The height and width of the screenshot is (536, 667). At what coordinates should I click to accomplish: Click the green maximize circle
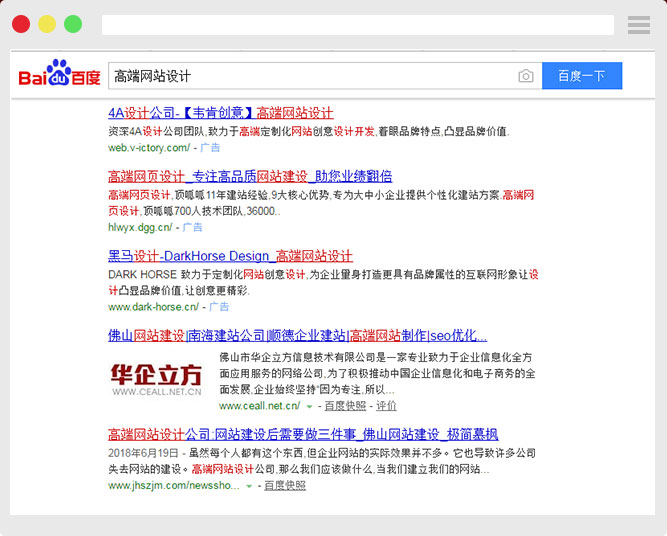(x=73, y=24)
